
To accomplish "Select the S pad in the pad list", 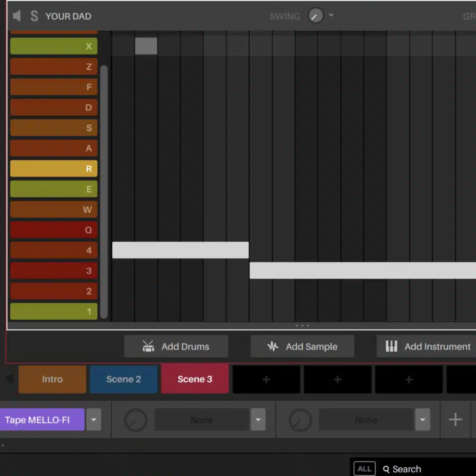I will tap(54, 127).
